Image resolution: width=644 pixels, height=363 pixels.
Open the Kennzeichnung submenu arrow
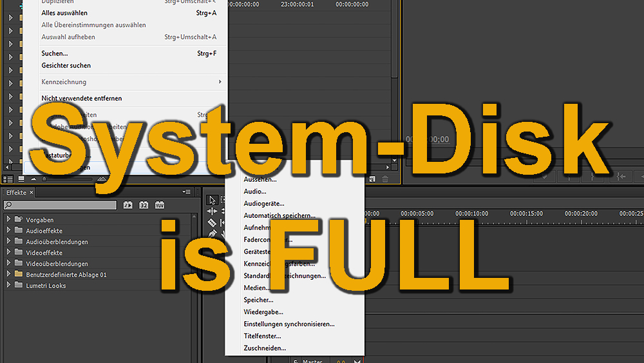pos(220,82)
